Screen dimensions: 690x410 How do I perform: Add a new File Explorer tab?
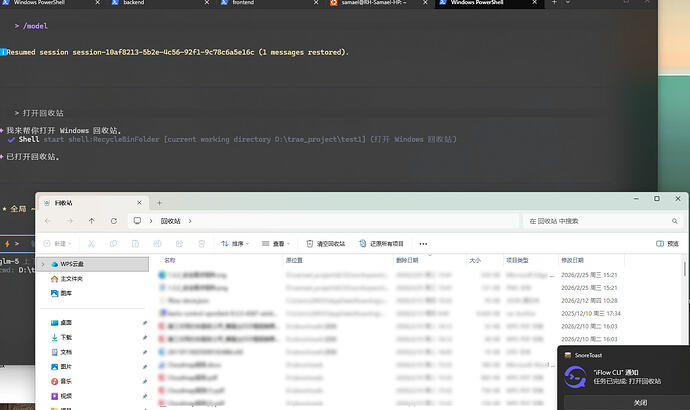(x=158, y=201)
